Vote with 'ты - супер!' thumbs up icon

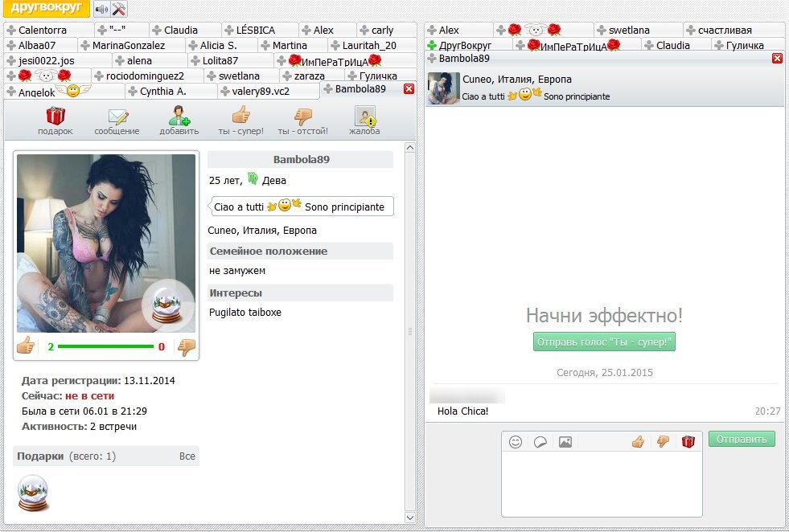[x=240, y=117]
